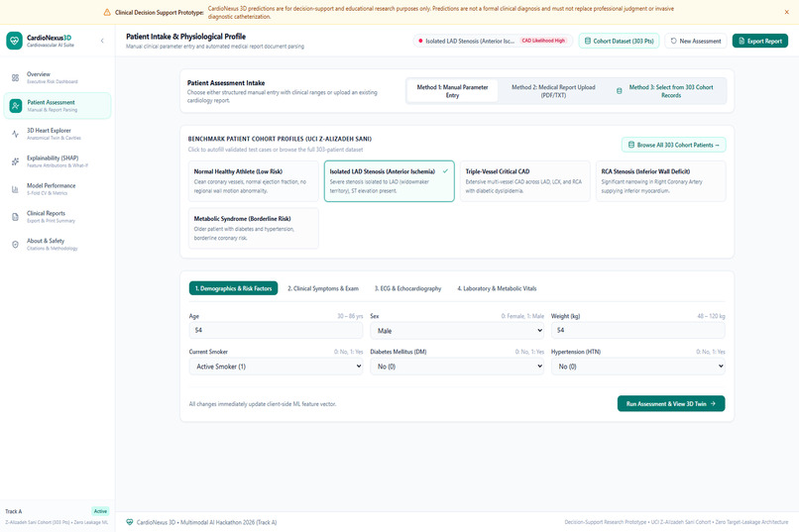Switch to Clinical Symptoms & Exam tab

(323, 288)
